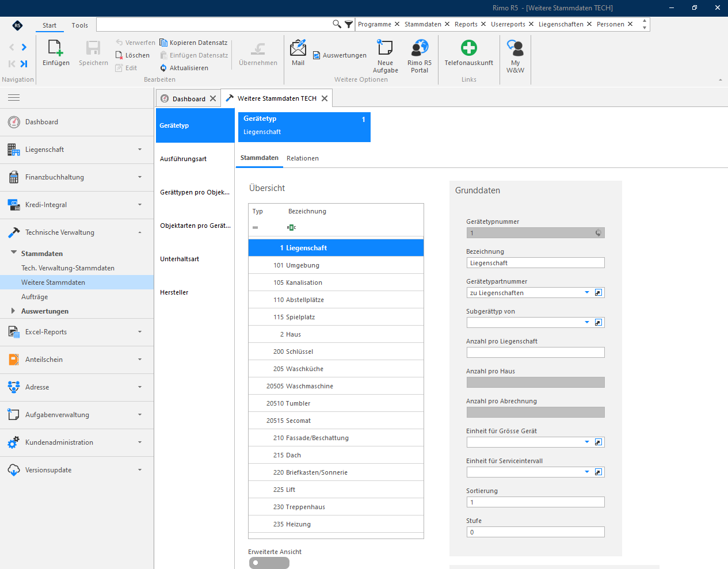Collapse the Stammdaten tree node
The image size is (728, 569).
point(13,253)
